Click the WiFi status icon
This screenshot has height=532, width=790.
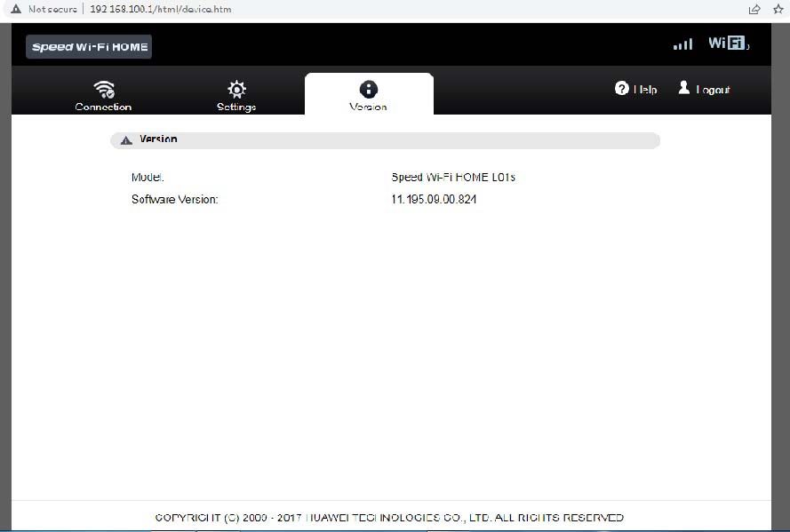point(729,44)
